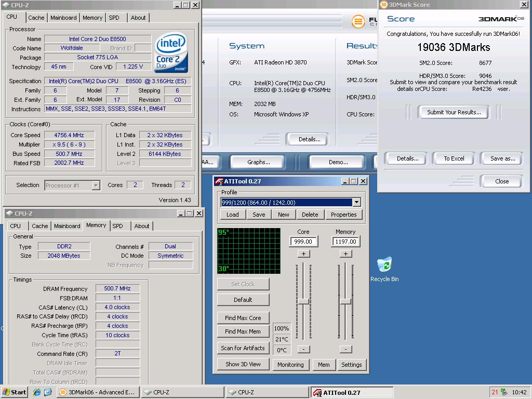Expand the Processor #1 selection dropdown
532x399 pixels.
pyautogui.click(x=96, y=185)
